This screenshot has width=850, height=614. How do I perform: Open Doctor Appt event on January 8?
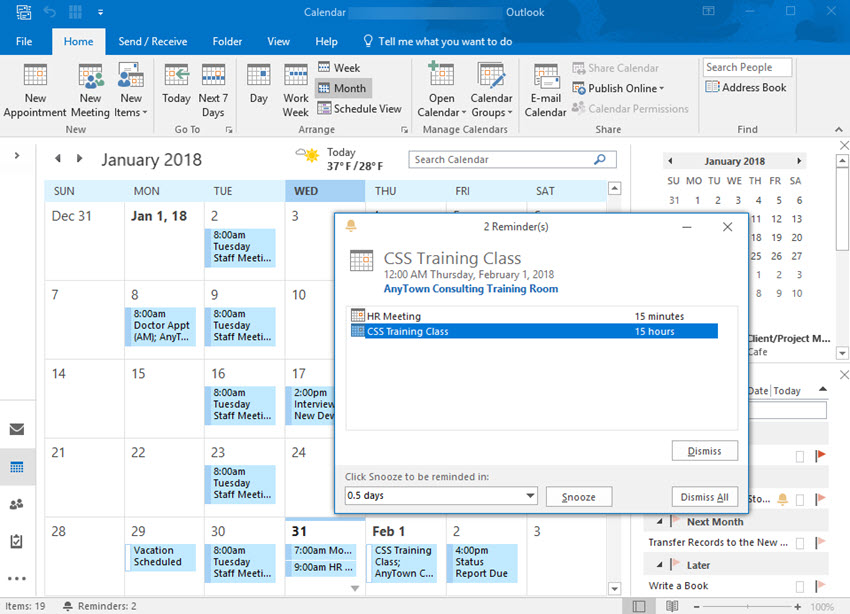[x=160, y=326]
